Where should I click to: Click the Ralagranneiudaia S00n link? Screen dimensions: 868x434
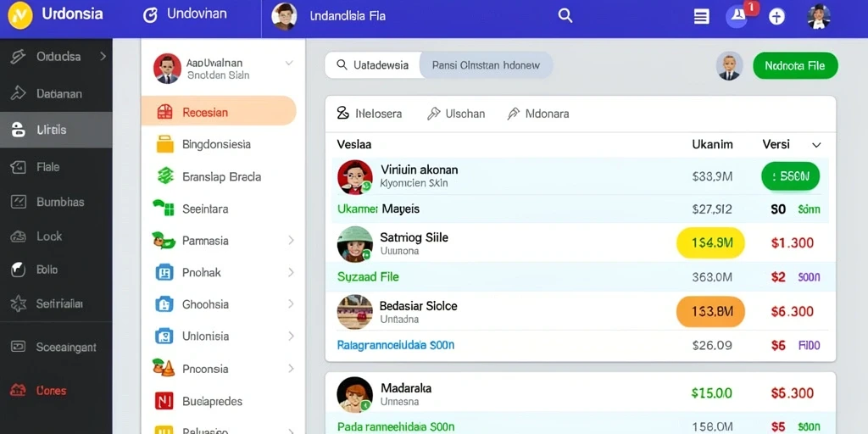[x=395, y=346]
